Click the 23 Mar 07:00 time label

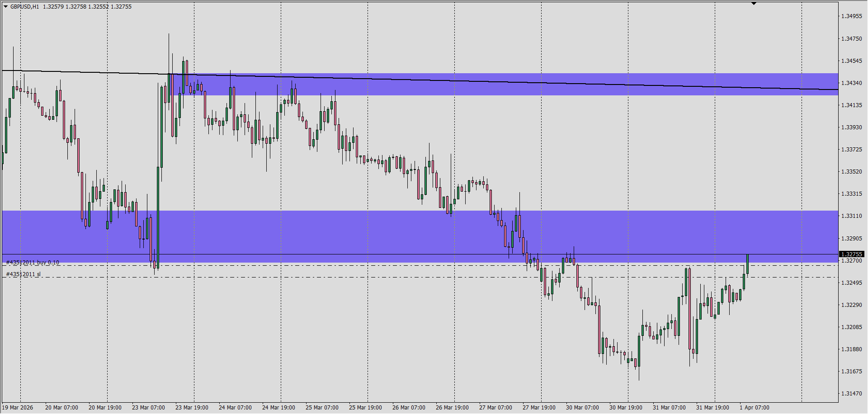click(x=148, y=408)
